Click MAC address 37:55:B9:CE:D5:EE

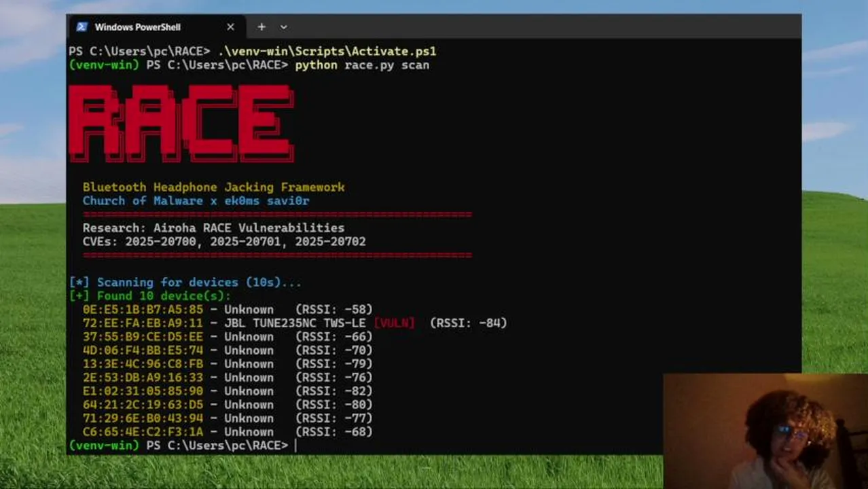point(143,337)
